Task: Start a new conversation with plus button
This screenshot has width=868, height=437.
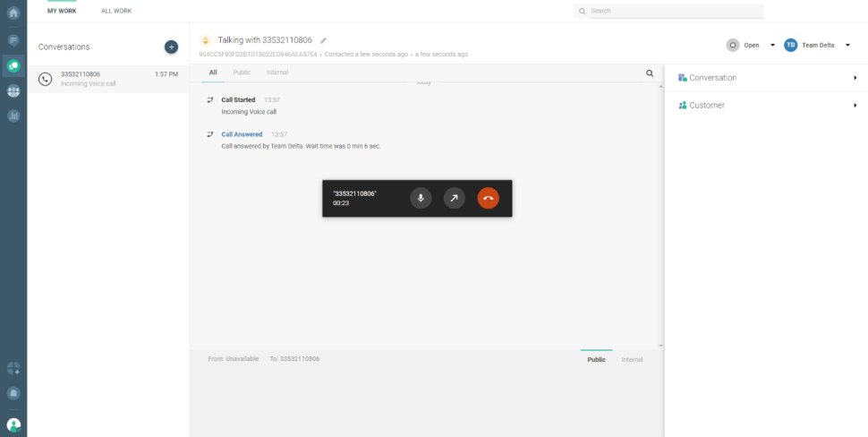Action: 171,47
